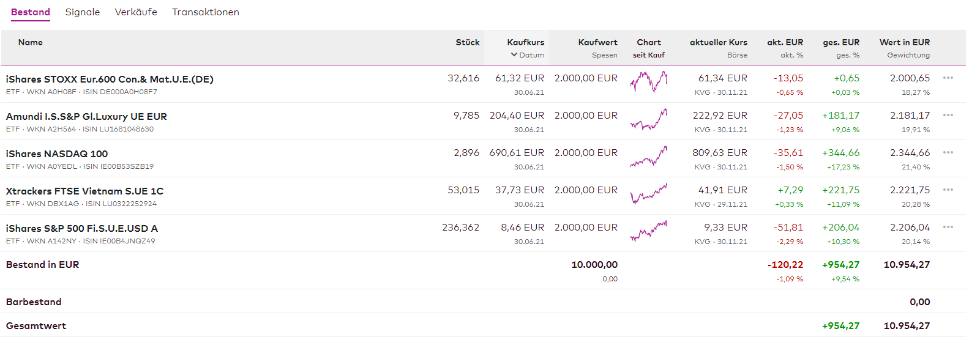Sort by Kaufkurs date chevron

(514, 55)
